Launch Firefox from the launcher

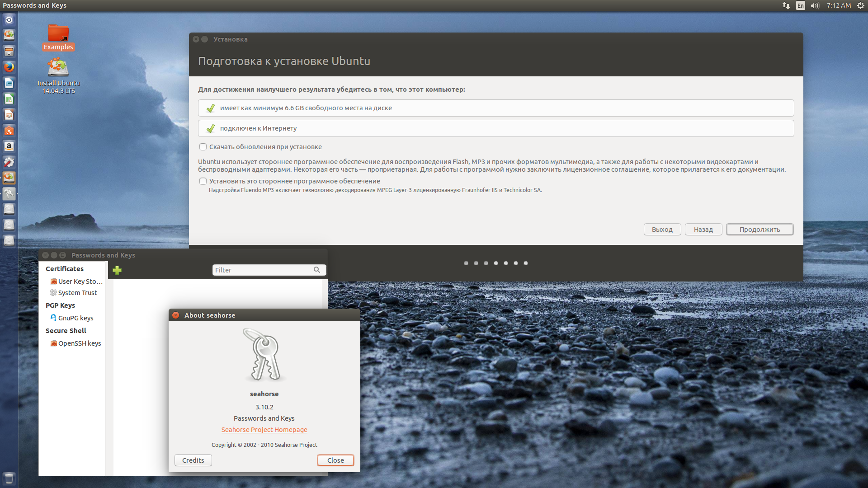coord(9,67)
